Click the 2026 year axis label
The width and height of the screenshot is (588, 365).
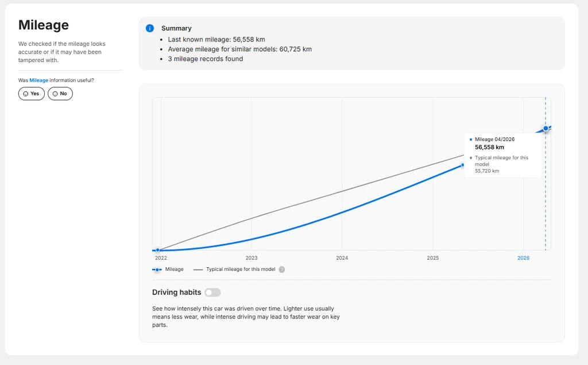pos(524,258)
